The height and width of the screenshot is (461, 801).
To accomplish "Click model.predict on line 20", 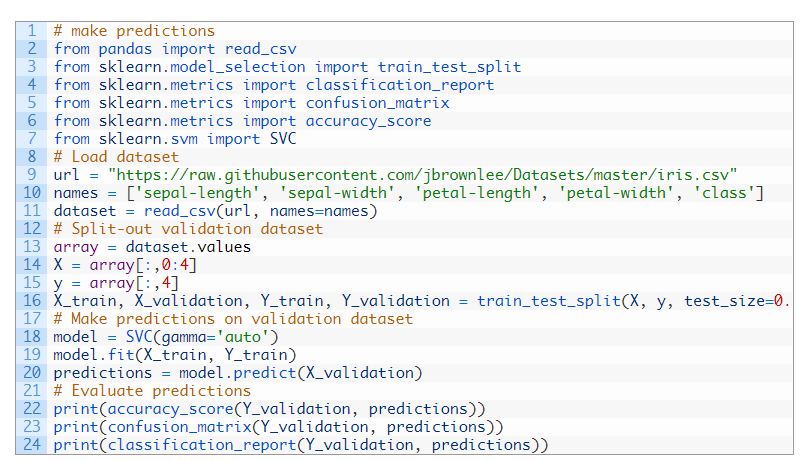I will coord(237,373).
